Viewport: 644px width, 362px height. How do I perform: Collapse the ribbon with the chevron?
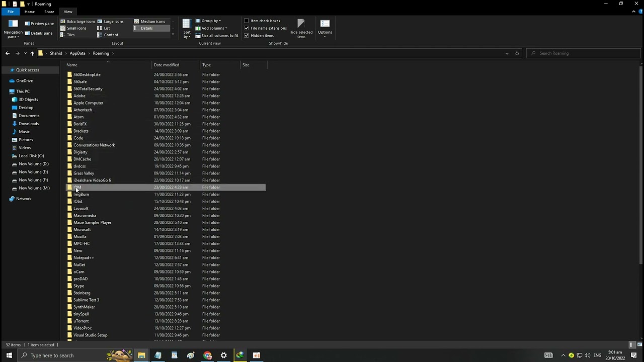pyautogui.click(x=634, y=12)
